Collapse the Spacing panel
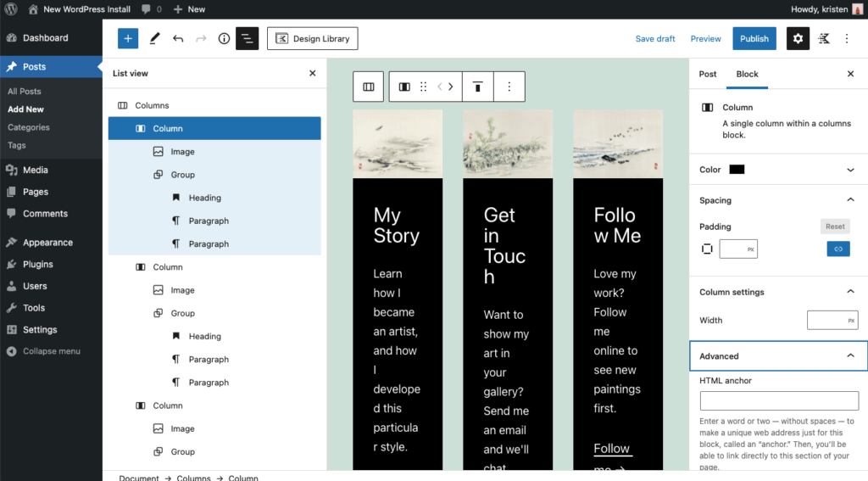 coord(850,200)
